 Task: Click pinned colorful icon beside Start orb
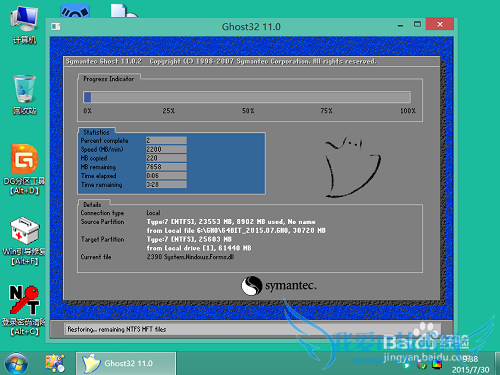(55, 363)
